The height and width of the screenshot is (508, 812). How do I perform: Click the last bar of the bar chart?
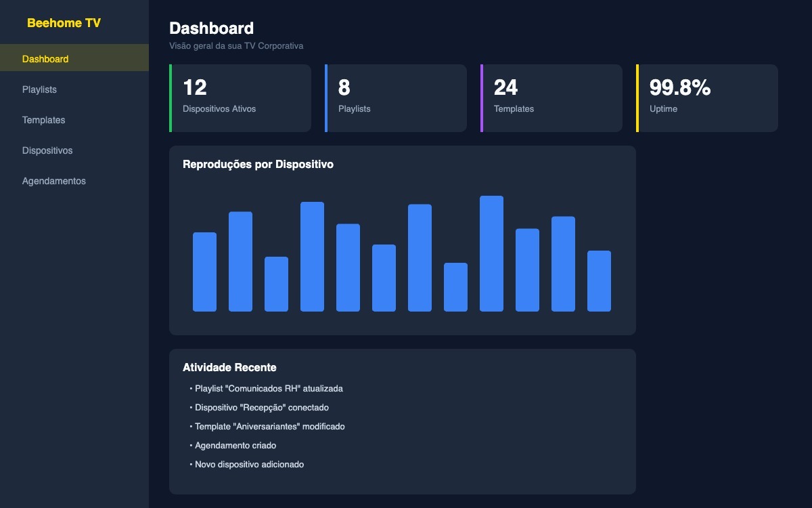coord(599,281)
